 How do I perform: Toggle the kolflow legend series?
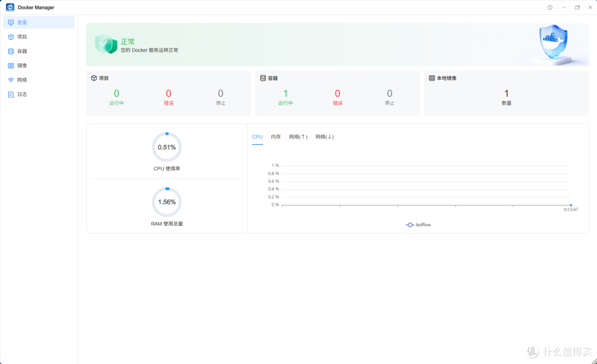(x=418, y=225)
